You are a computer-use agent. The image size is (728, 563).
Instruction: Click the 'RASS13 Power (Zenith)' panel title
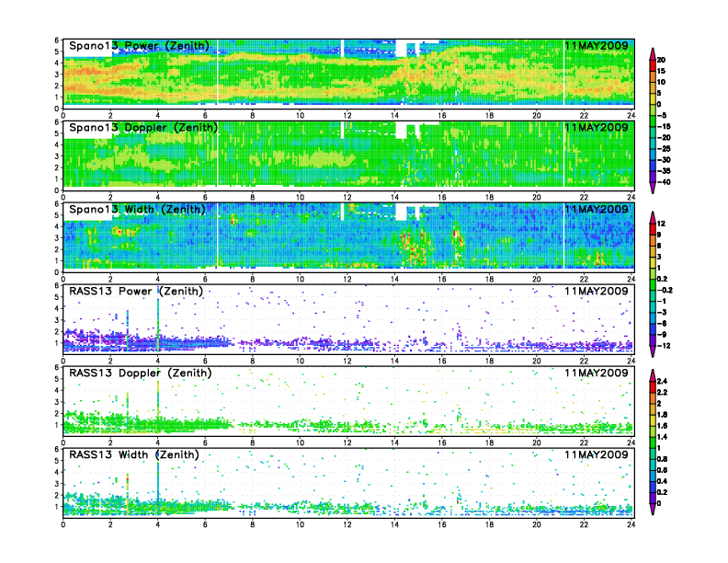[x=136, y=292]
